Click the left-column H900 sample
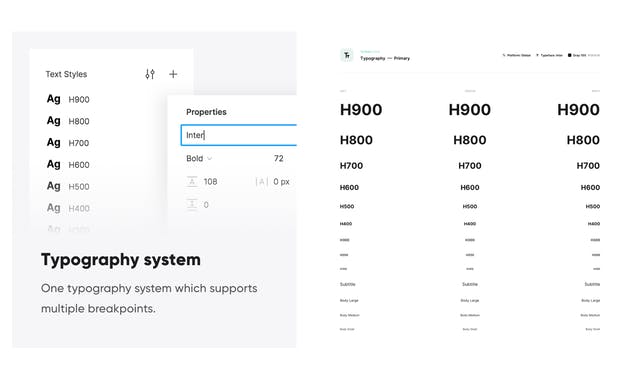This screenshot has height=380, width=635. point(361,110)
